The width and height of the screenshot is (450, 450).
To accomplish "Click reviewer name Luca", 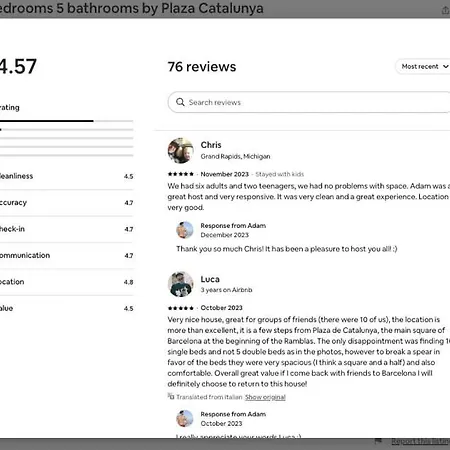I will pyautogui.click(x=210, y=279).
